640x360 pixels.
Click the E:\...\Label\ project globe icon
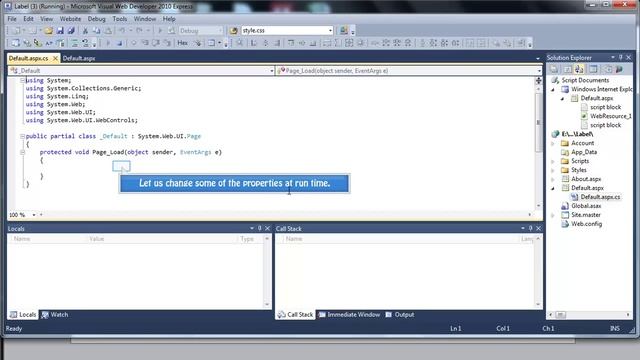555,134
